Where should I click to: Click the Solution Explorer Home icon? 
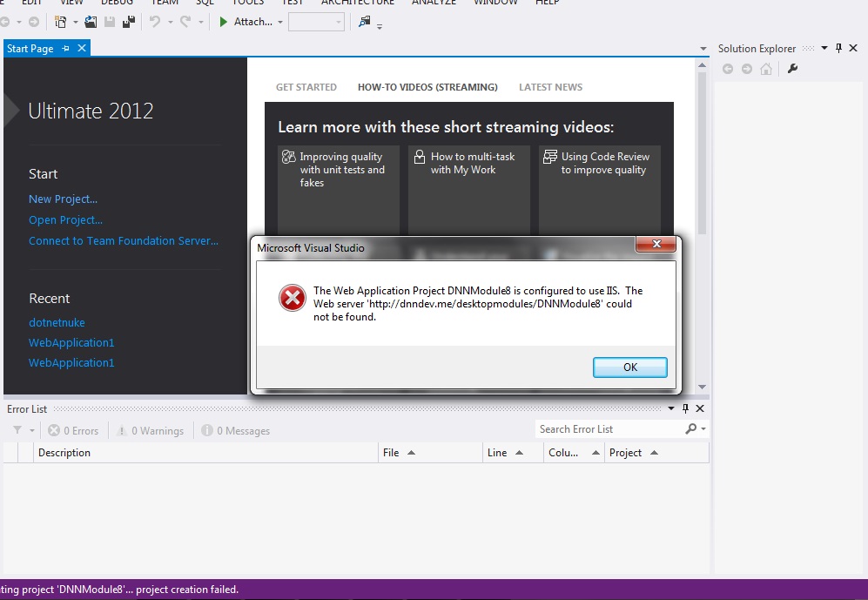click(766, 69)
